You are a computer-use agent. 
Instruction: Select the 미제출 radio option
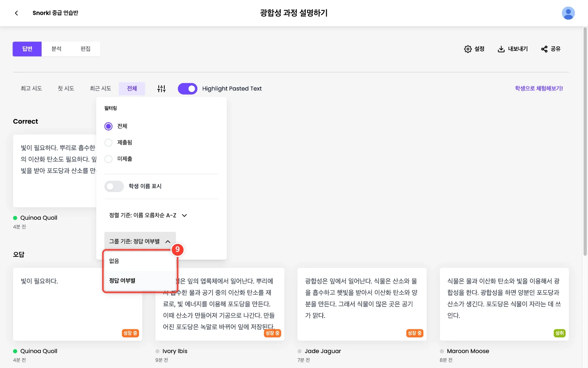pyautogui.click(x=108, y=159)
